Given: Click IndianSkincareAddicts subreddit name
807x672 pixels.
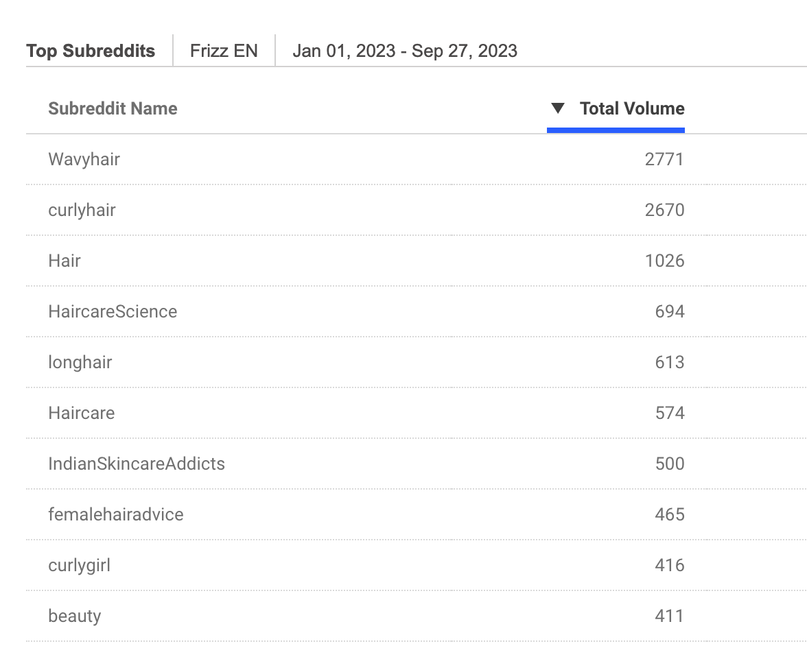Looking at the screenshot, I should click(x=137, y=464).
